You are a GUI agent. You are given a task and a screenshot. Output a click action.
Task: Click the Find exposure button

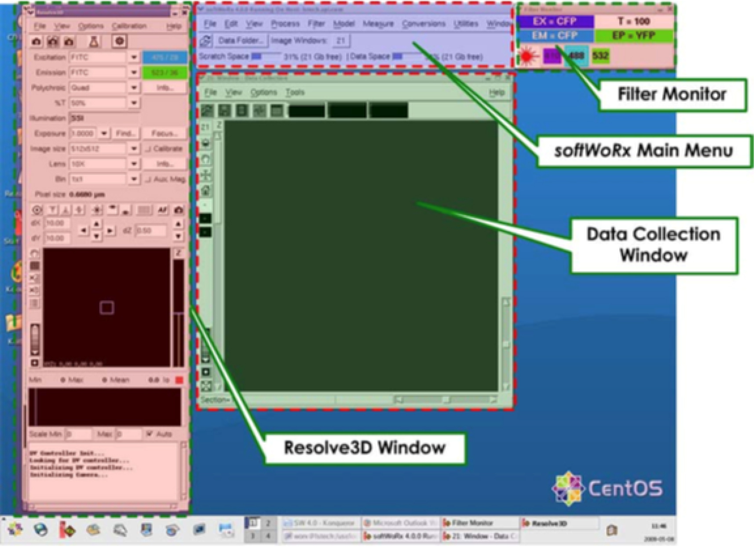(126, 133)
